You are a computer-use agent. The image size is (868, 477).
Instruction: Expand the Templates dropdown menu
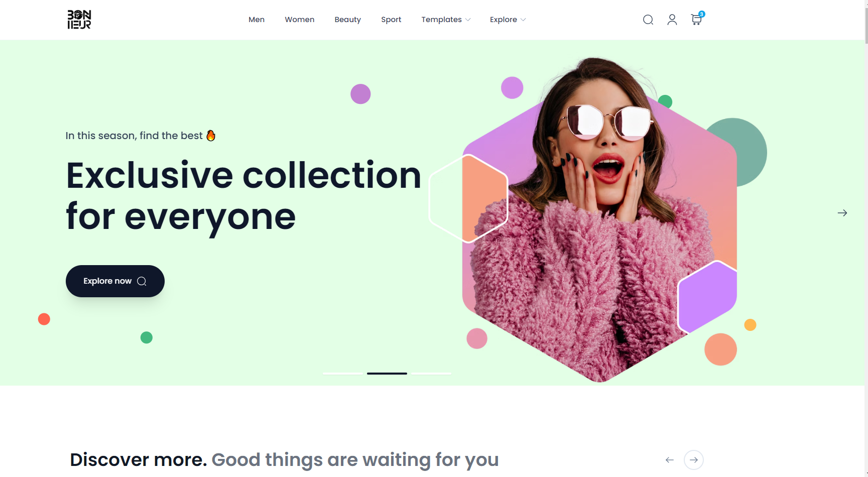446,20
